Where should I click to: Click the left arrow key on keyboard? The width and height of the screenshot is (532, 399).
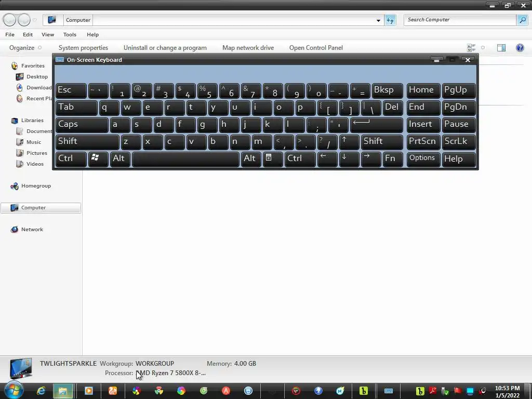(327, 159)
